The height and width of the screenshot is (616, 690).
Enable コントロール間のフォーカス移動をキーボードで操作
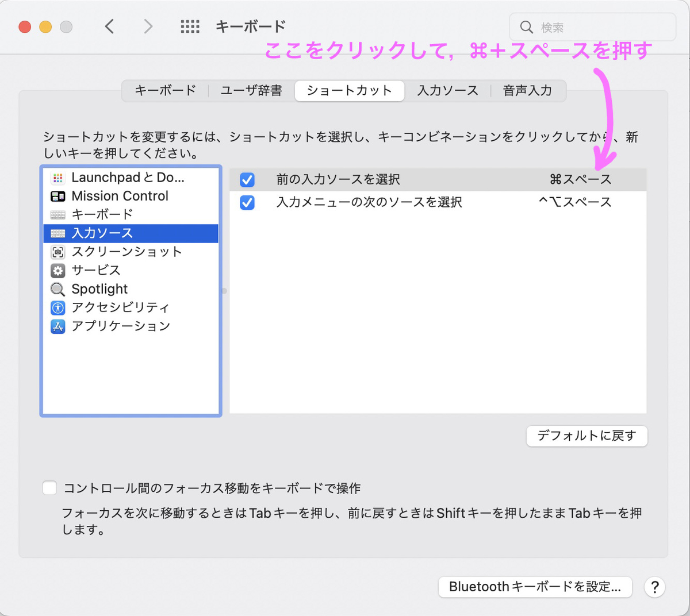pos(49,487)
